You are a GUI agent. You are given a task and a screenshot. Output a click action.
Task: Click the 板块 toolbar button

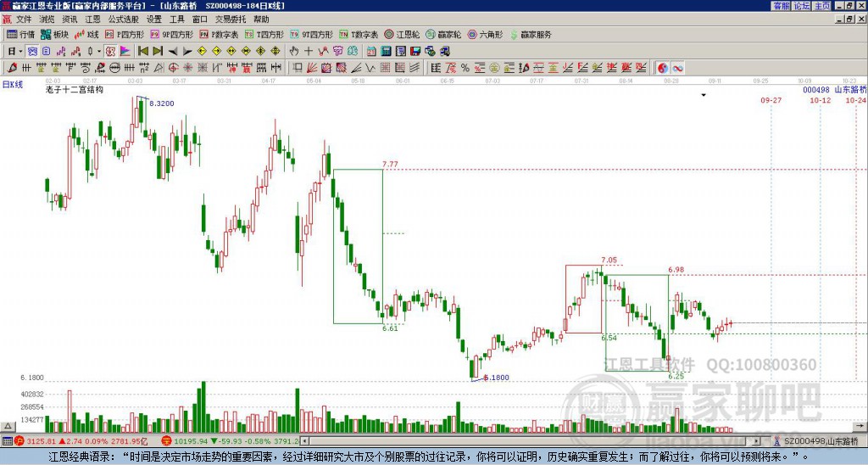click(x=54, y=34)
